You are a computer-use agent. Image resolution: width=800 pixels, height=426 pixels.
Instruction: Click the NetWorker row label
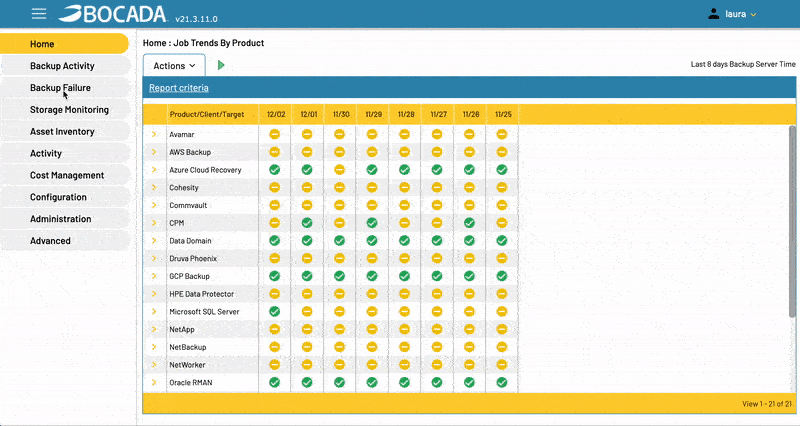pyautogui.click(x=187, y=365)
